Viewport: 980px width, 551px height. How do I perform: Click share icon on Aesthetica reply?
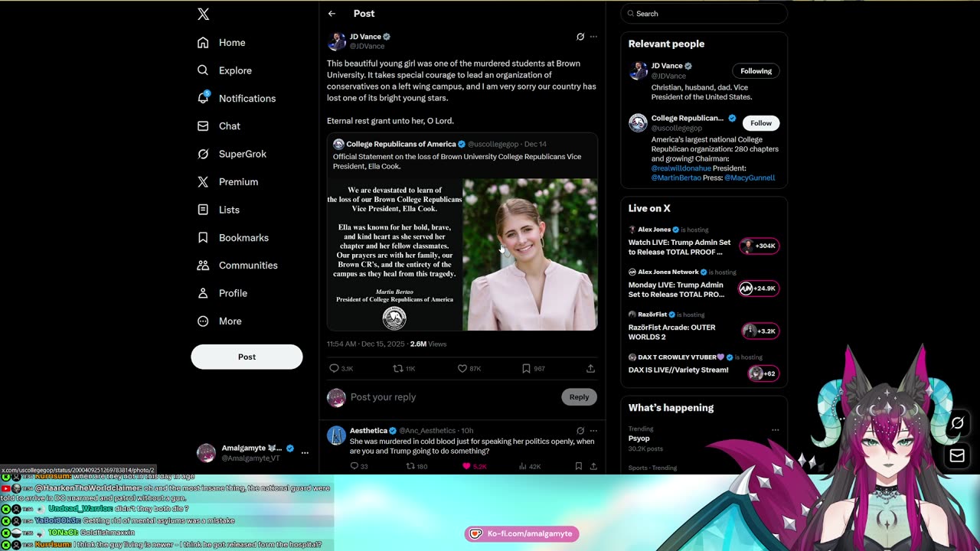click(x=593, y=466)
